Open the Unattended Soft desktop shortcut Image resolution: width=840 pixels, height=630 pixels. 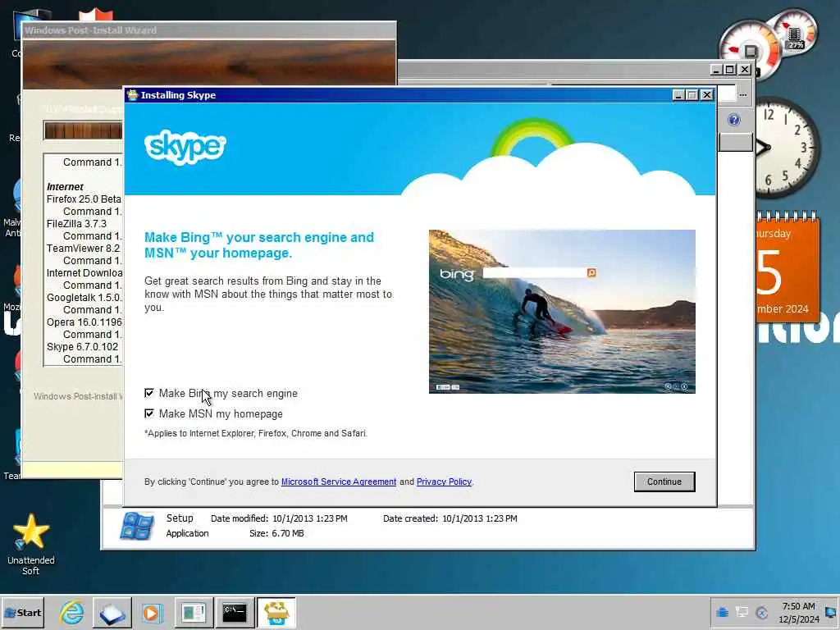31,543
